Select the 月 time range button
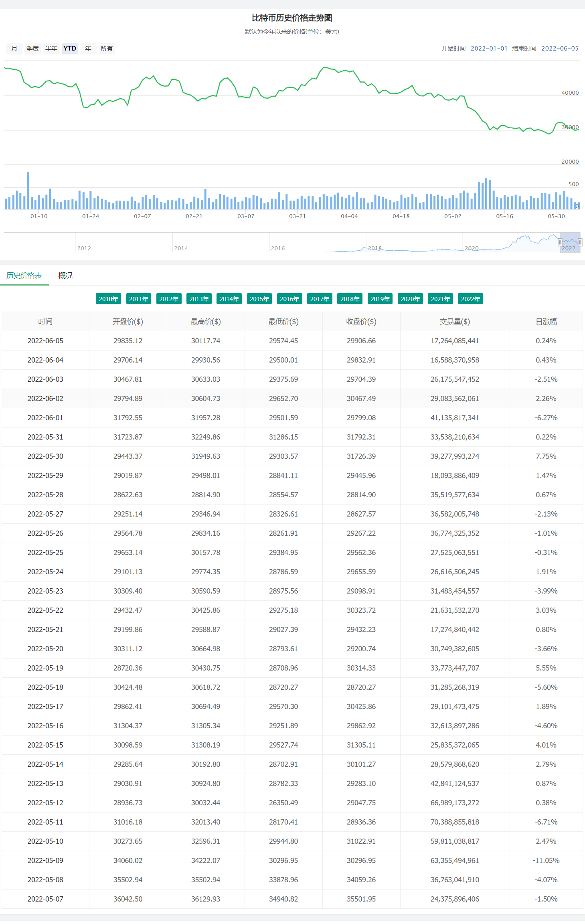The height and width of the screenshot is (924, 585). [14, 49]
